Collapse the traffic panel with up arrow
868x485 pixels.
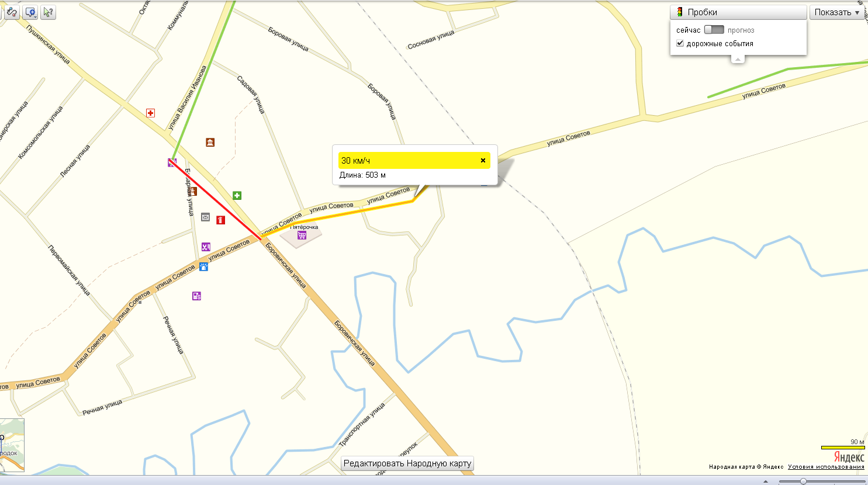(738, 59)
